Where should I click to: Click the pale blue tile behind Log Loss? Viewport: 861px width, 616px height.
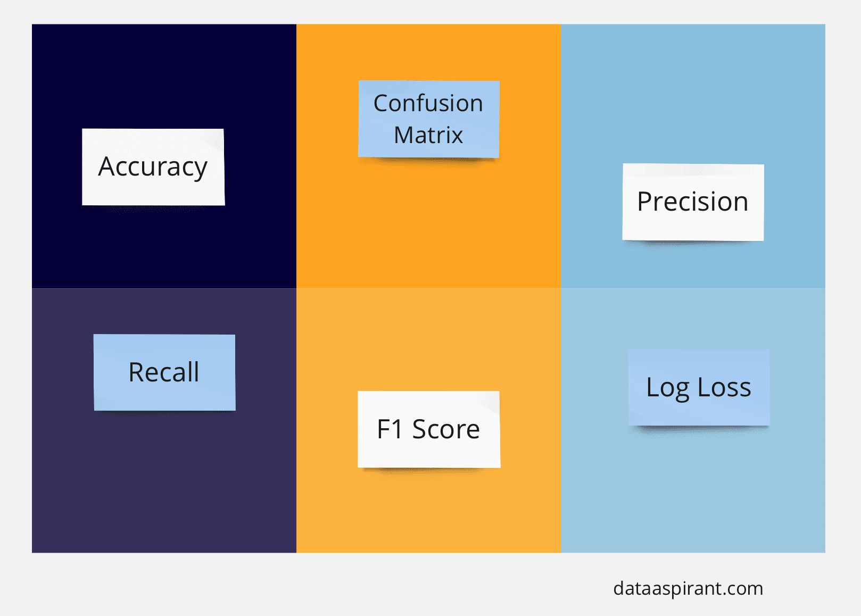(x=693, y=489)
